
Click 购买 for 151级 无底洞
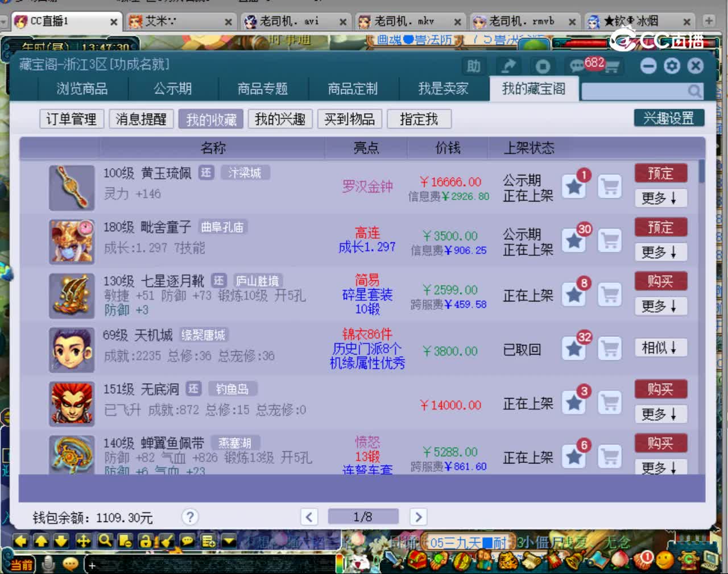click(660, 389)
